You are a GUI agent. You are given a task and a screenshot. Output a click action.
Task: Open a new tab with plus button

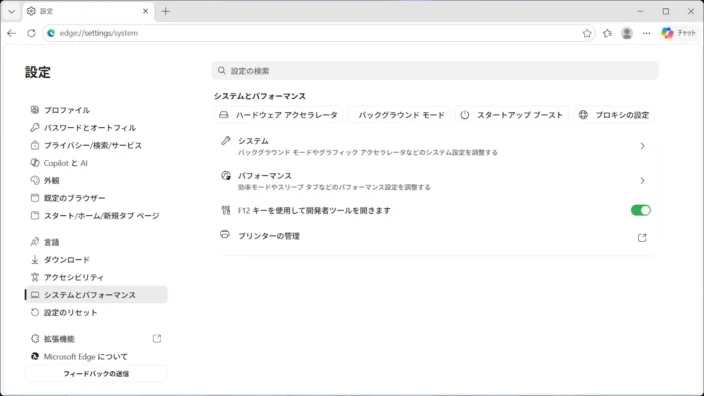coord(166,11)
